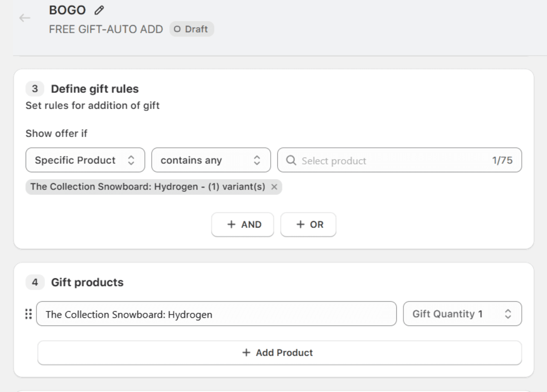The height and width of the screenshot is (392, 547).
Task: Expand the Gift Quantity 1 dropdown
Action: tap(462, 314)
